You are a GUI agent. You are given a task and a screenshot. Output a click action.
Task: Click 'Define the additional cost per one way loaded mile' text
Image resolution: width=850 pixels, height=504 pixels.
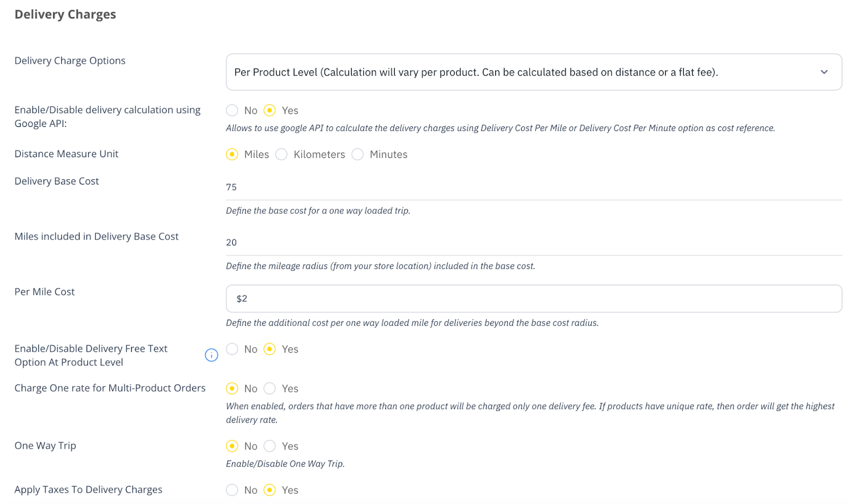[412, 323]
